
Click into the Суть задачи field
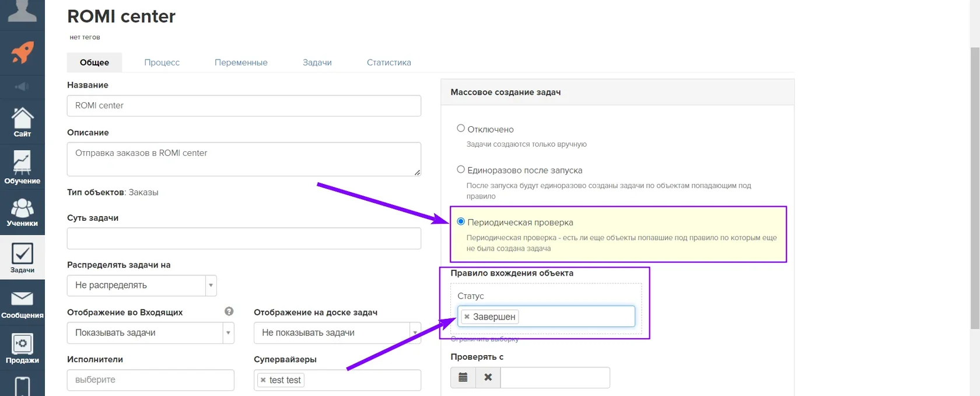[x=244, y=238]
